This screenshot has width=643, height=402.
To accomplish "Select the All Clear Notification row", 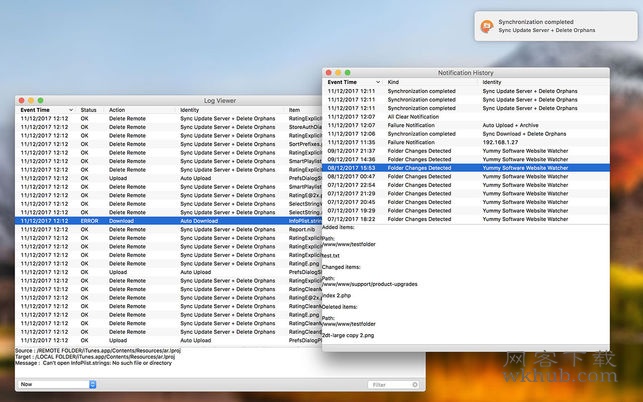I will click(465, 116).
